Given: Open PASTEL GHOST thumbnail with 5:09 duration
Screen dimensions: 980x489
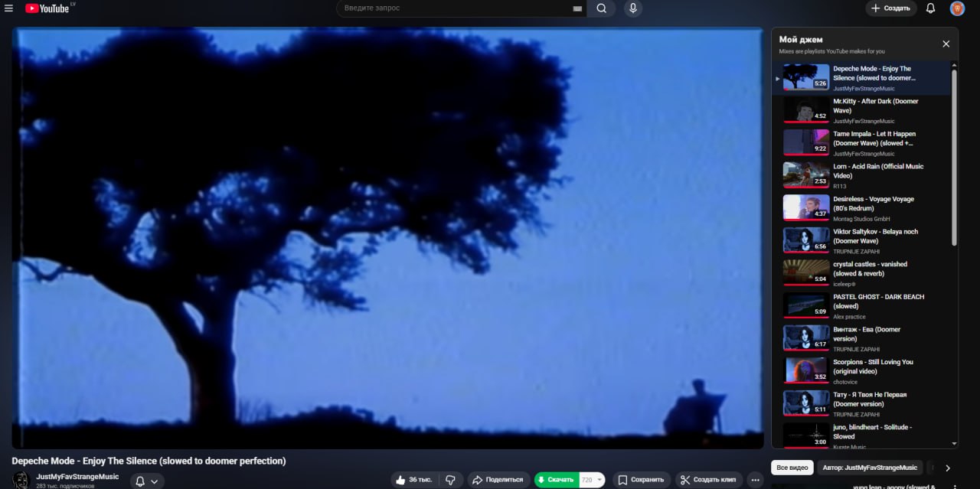Looking at the screenshot, I should (x=805, y=305).
